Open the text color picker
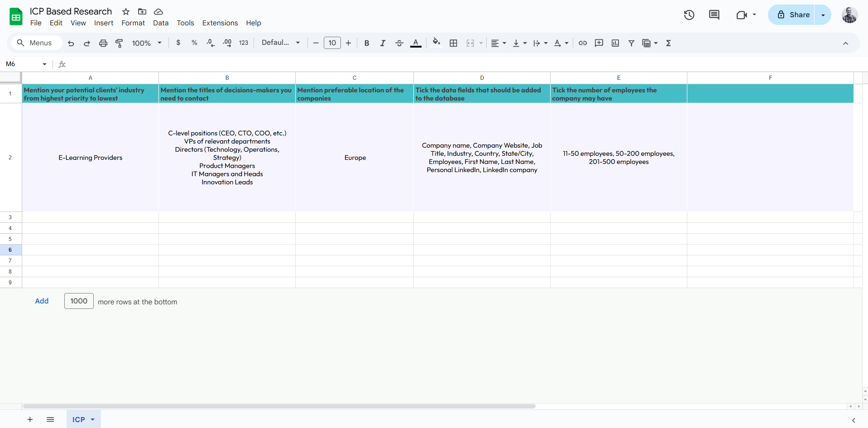This screenshot has width=868, height=428. tap(416, 43)
